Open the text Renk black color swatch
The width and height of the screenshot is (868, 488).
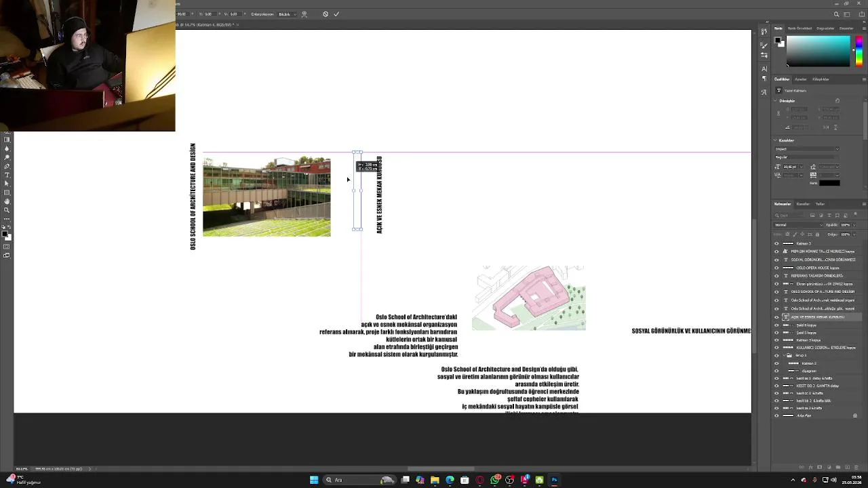(x=829, y=183)
